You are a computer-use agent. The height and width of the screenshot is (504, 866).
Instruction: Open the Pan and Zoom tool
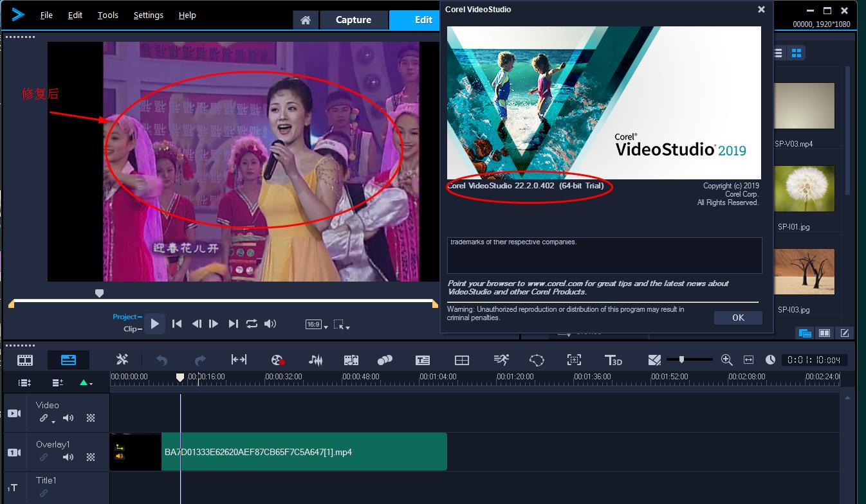(x=574, y=360)
